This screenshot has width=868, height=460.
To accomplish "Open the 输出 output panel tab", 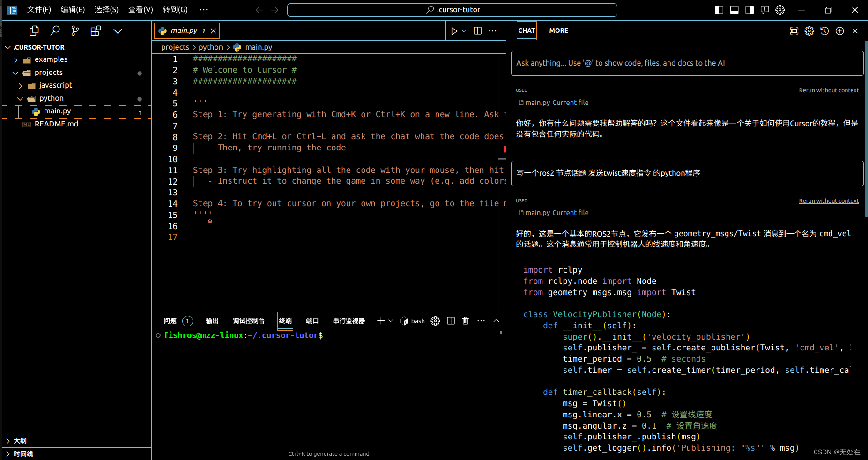I will click(x=212, y=321).
